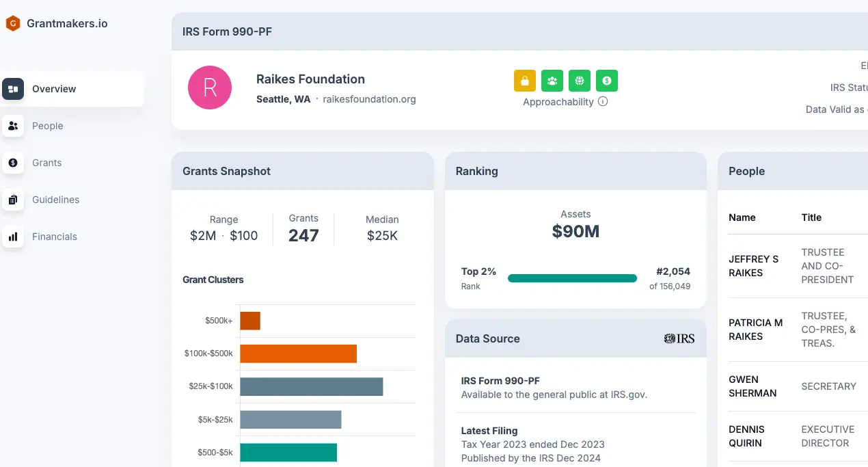Image resolution: width=868 pixels, height=467 pixels.
Task: Open the Overview sidebar section
Action: [54, 89]
